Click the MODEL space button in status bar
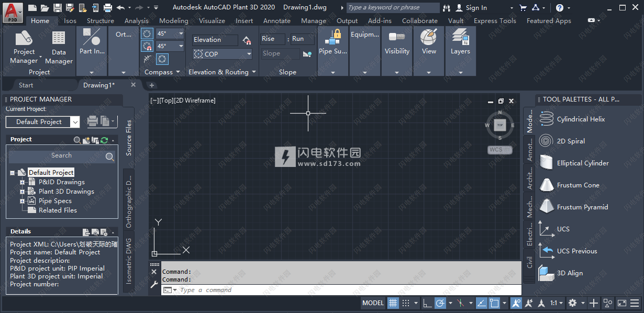The image size is (644, 313). [373, 303]
